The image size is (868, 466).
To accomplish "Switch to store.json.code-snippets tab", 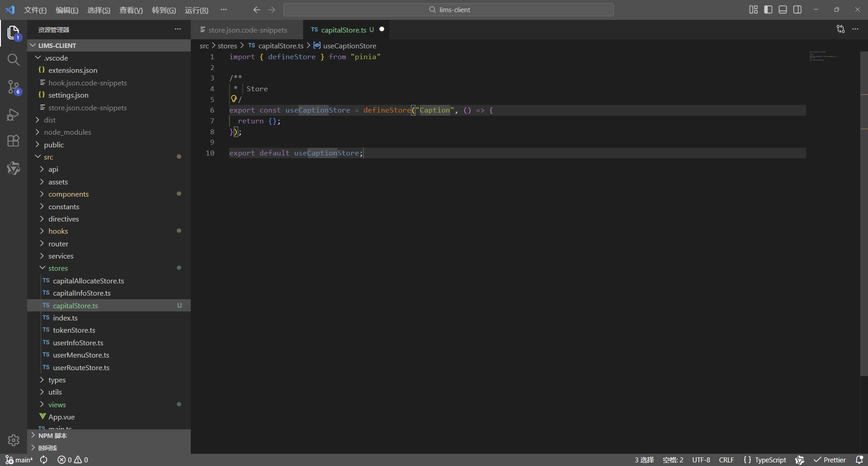I will coord(247,30).
